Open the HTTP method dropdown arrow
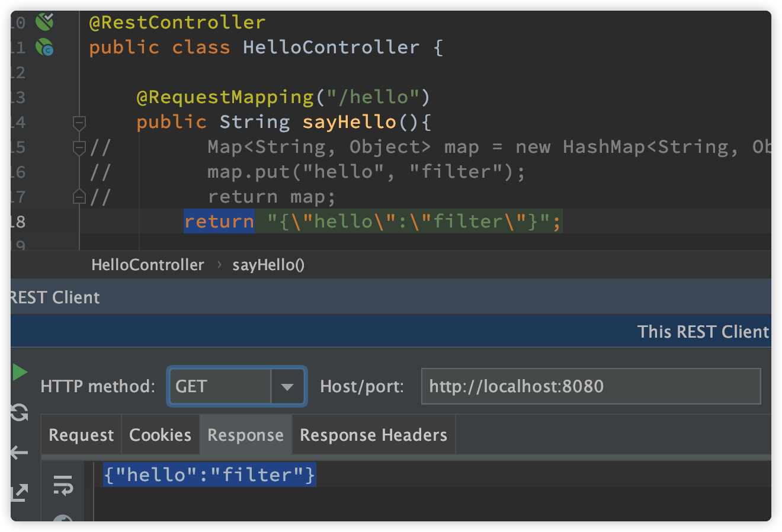 point(287,387)
